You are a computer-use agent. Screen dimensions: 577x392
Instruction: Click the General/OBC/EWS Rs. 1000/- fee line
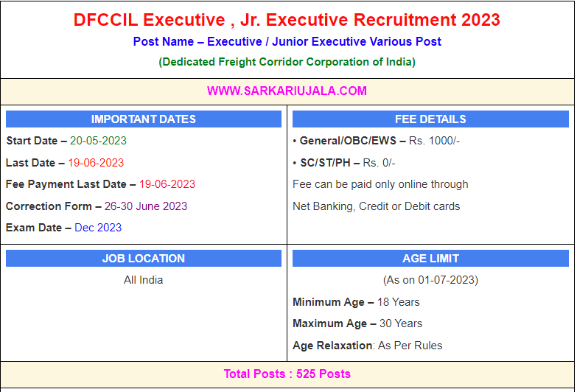(x=376, y=141)
